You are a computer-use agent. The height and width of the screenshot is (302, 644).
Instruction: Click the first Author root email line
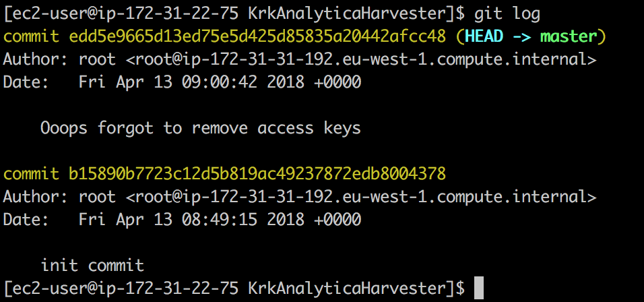pyautogui.click(x=299, y=59)
